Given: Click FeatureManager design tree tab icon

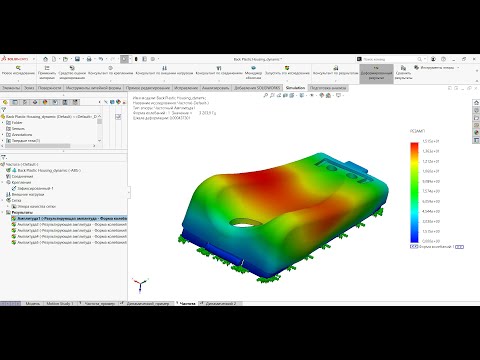Looking at the screenshot, I should pos(5,102).
